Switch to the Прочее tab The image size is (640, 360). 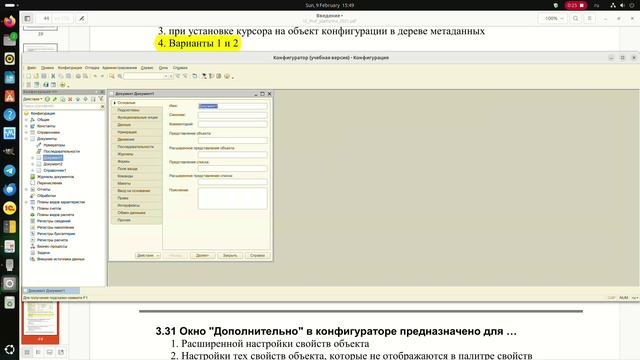(137, 220)
